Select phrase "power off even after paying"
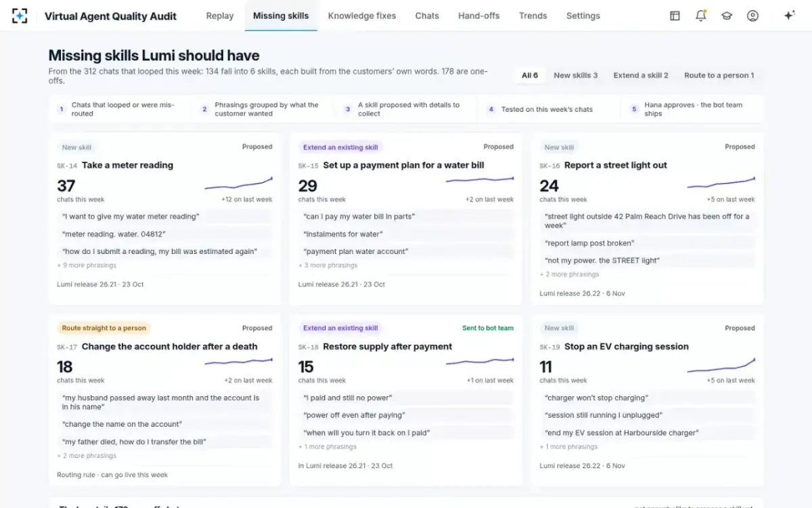The image size is (812, 508). tap(406, 416)
